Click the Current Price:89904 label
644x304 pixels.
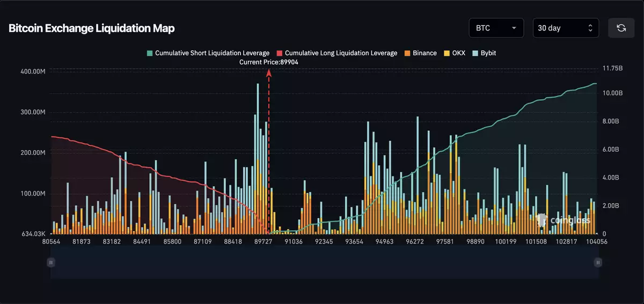pos(269,62)
